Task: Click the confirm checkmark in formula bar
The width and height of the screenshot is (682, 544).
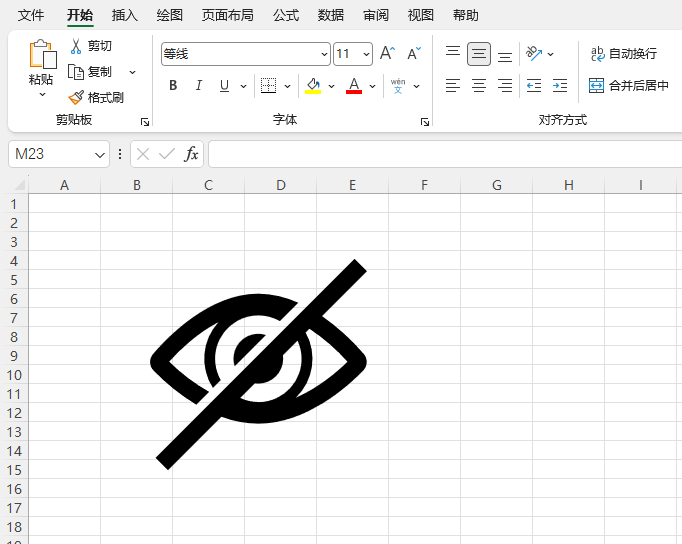Action: pyautogui.click(x=167, y=154)
